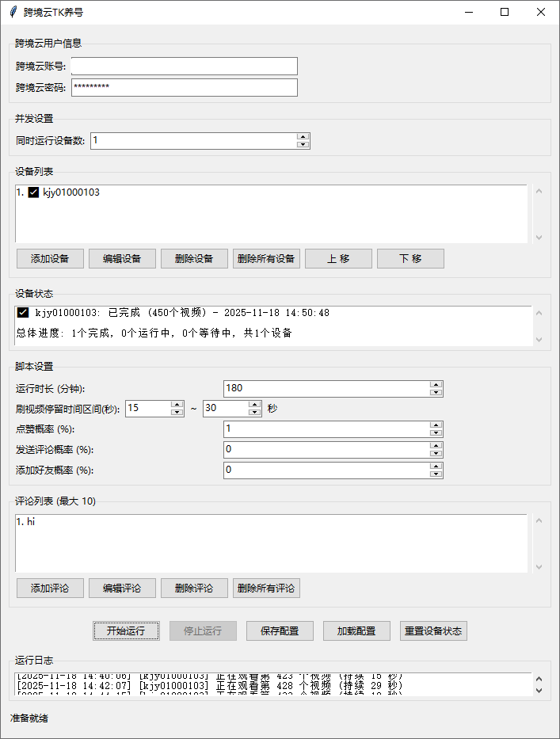
Task: Decrease 添加好友概率 with down arrow
Action: click(436, 474)
